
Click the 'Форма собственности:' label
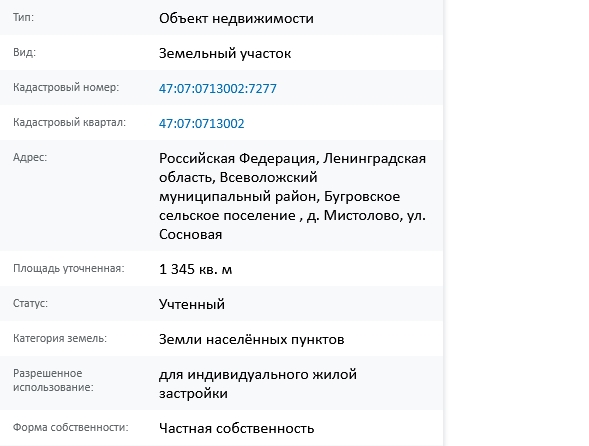71,427
